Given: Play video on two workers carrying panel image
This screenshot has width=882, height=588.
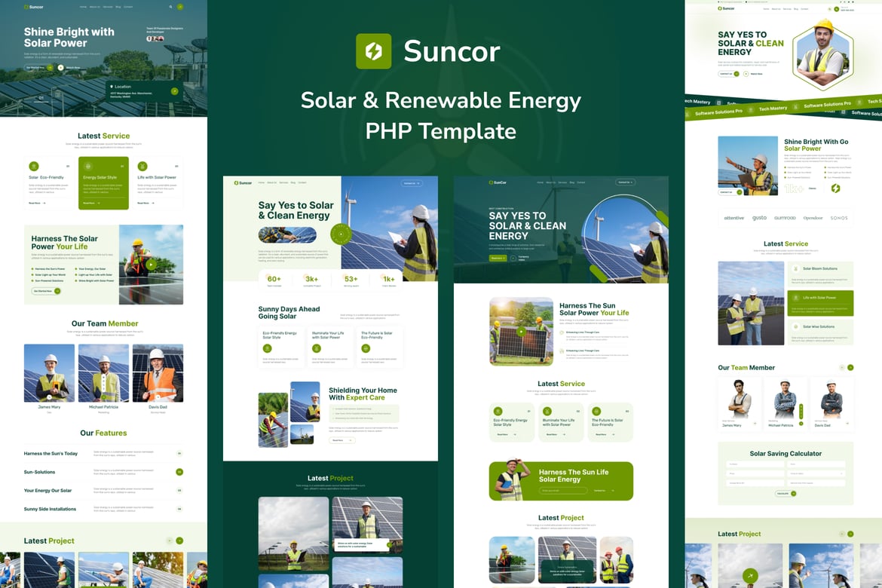Looking at the screenshot, I should (x=522, y=332).
